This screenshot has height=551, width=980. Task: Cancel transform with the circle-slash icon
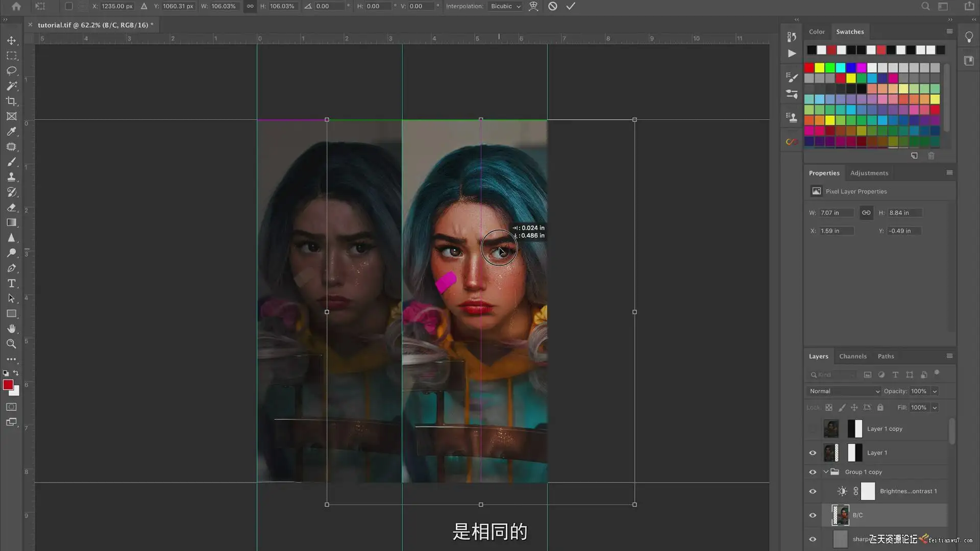click(552, 6)
